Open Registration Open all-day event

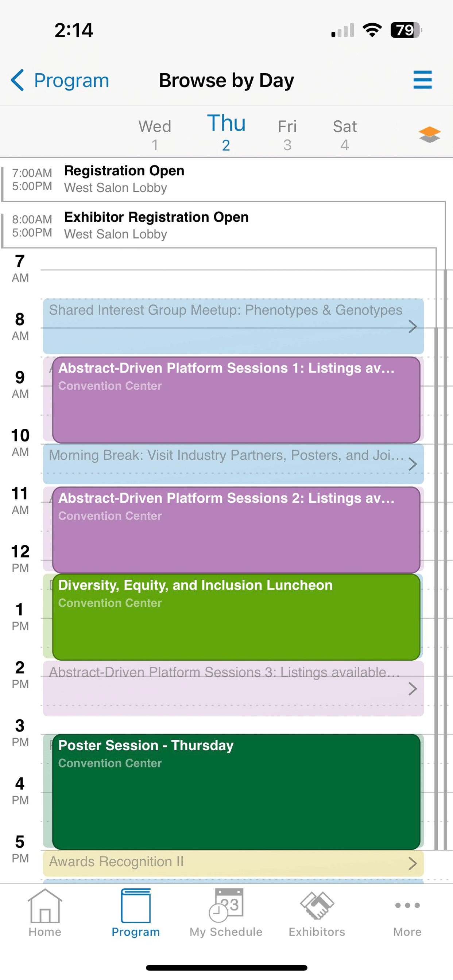223,179
